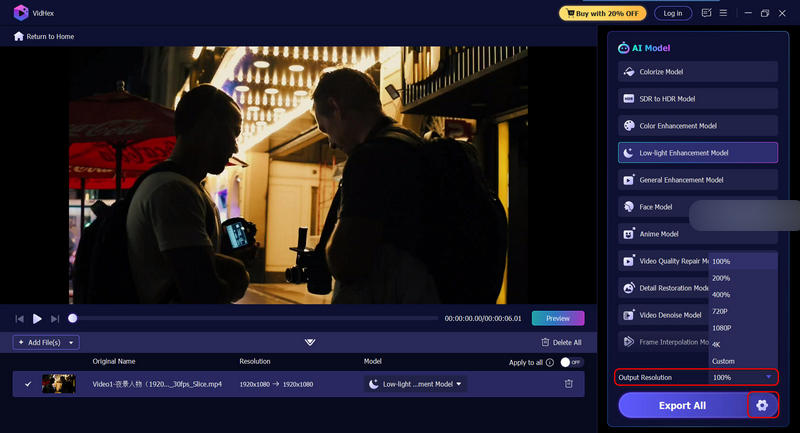
Task: Open the hamburger menu icon
Action: pos(723,13)
